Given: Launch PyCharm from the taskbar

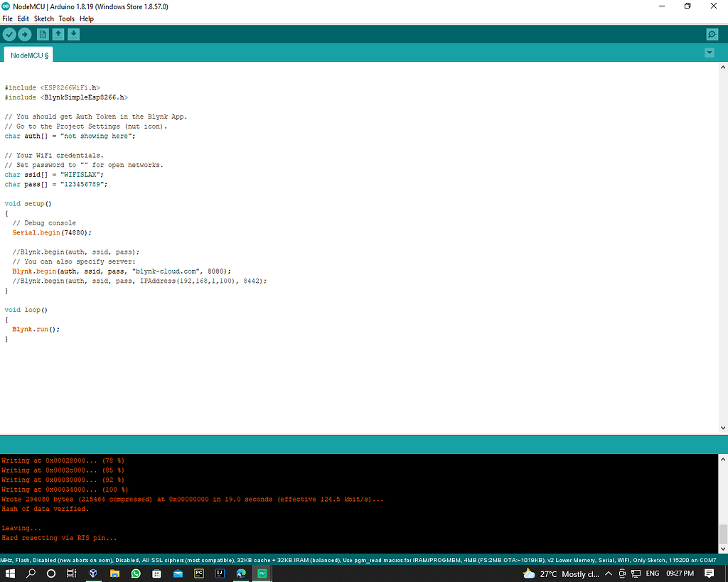Looking at the screenshot, I should tap(199, 573).
